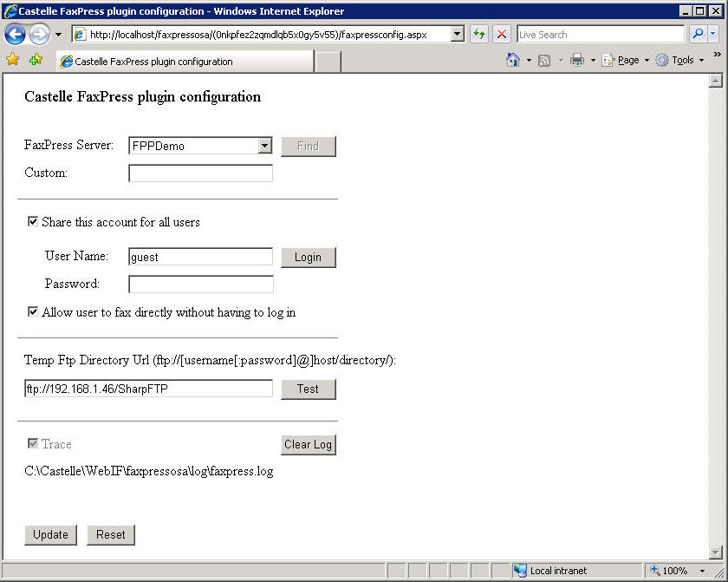Click the Update button
Screen dimensions: 728x582
point(50,534)
